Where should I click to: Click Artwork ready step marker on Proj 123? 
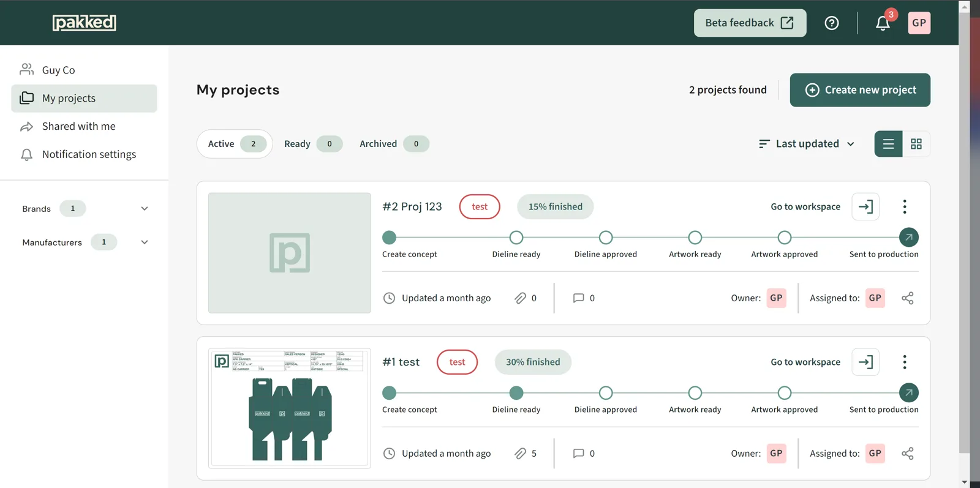(695, 238)
